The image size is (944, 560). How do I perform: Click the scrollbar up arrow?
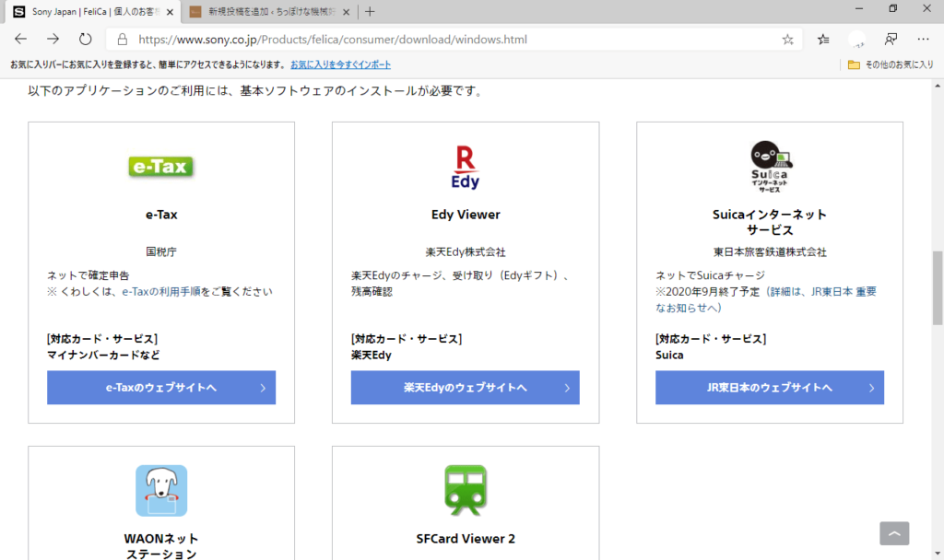pos(938,86)
